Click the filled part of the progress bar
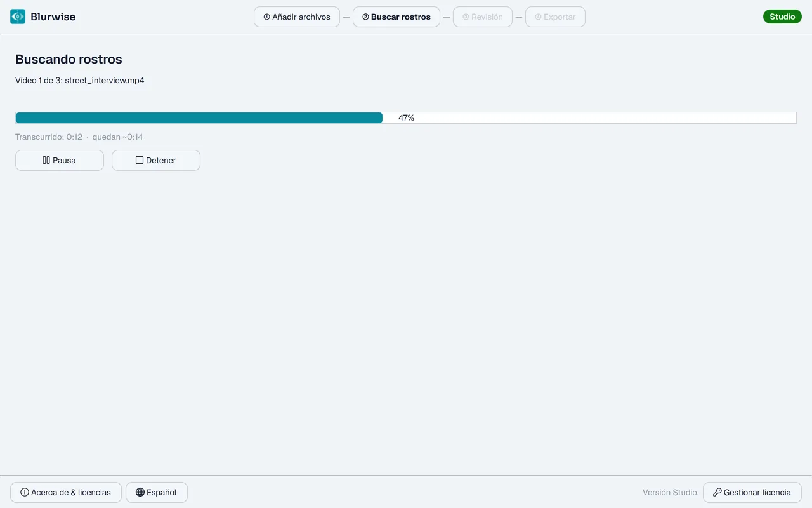 pos(199,117)
